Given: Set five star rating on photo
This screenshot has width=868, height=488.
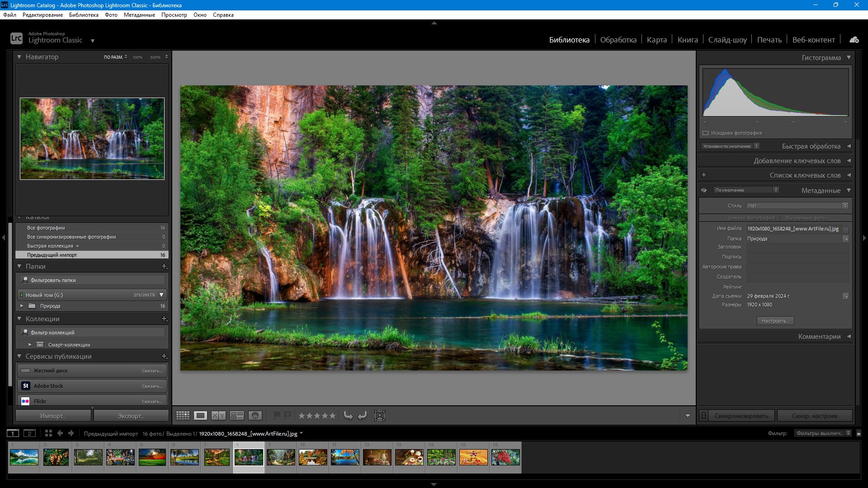Looking at the screenshot, I should [x=333, y=416].
